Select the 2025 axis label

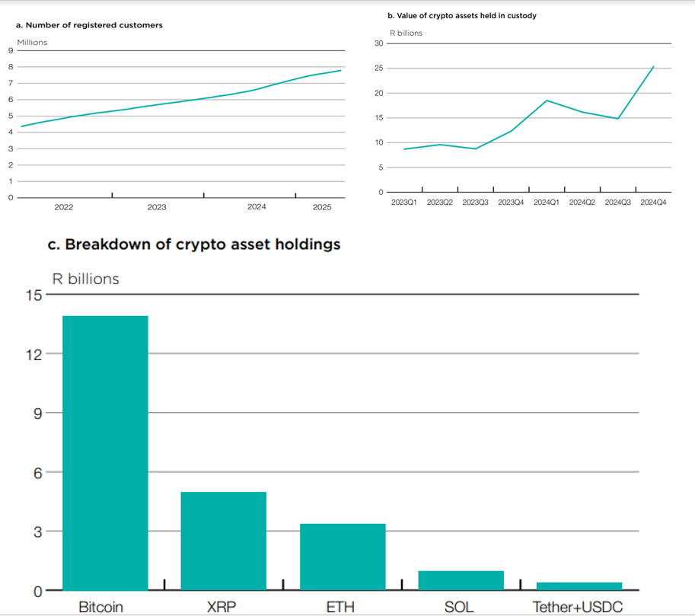pos(323,206)
